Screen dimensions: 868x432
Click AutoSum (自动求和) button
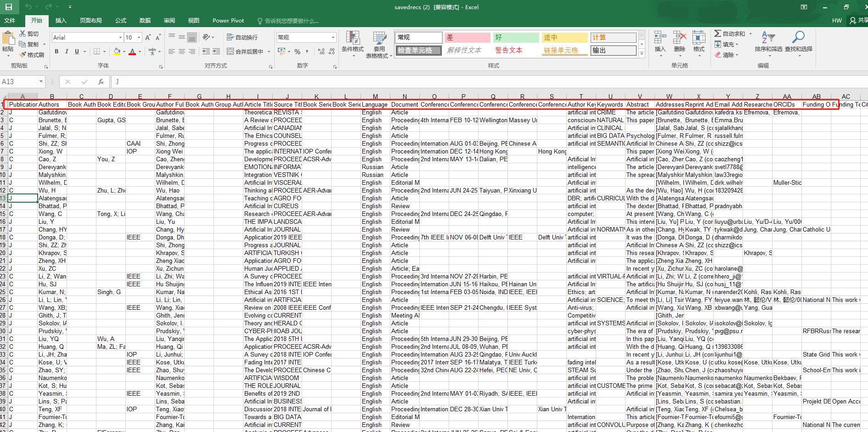[x=730, y=34]
